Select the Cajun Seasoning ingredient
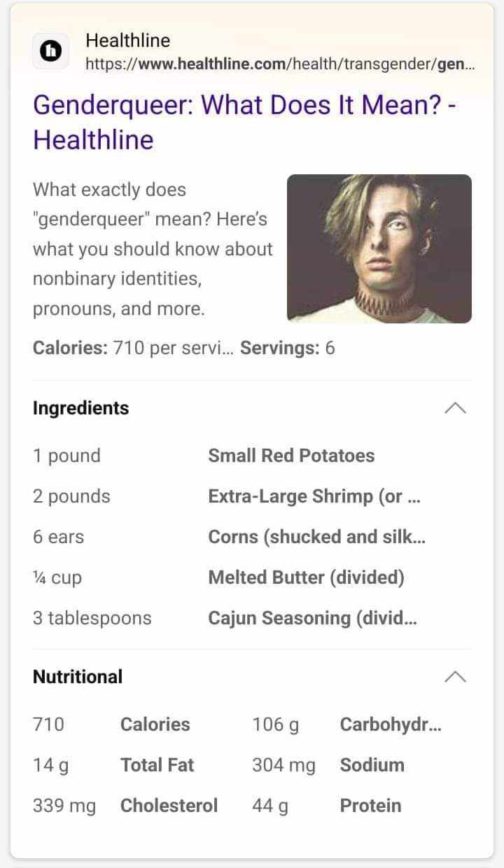 coord(312,618)
